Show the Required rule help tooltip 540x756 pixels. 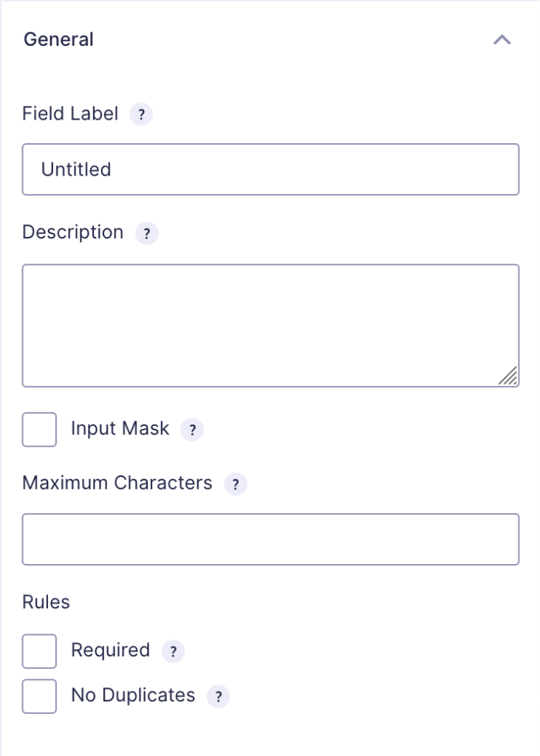[173, 651]
